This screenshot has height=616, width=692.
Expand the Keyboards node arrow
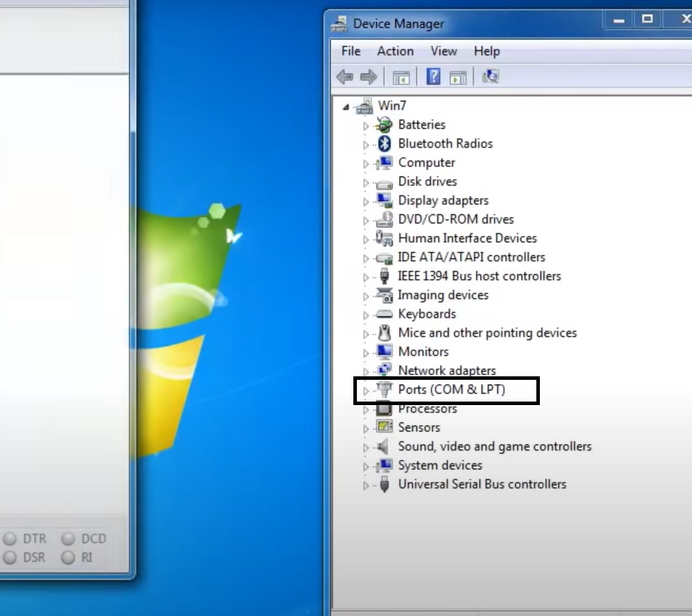point(366,315)
